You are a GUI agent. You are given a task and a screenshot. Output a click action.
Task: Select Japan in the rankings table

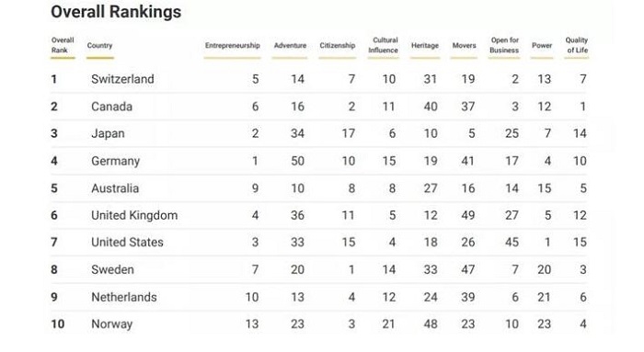[x=108, y=134]
